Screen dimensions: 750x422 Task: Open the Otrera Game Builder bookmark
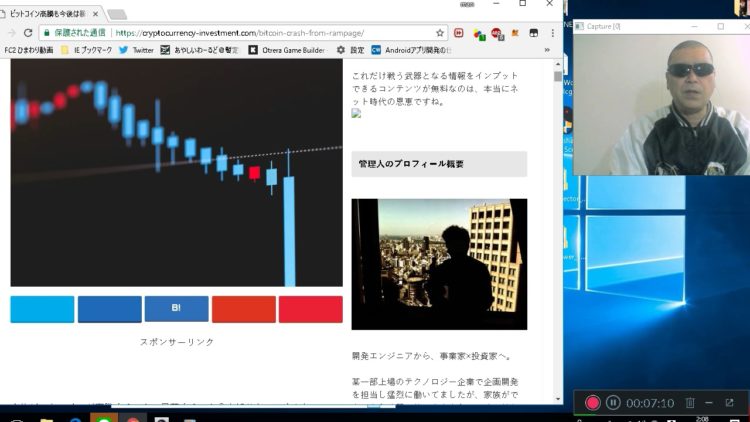[290, 49]
